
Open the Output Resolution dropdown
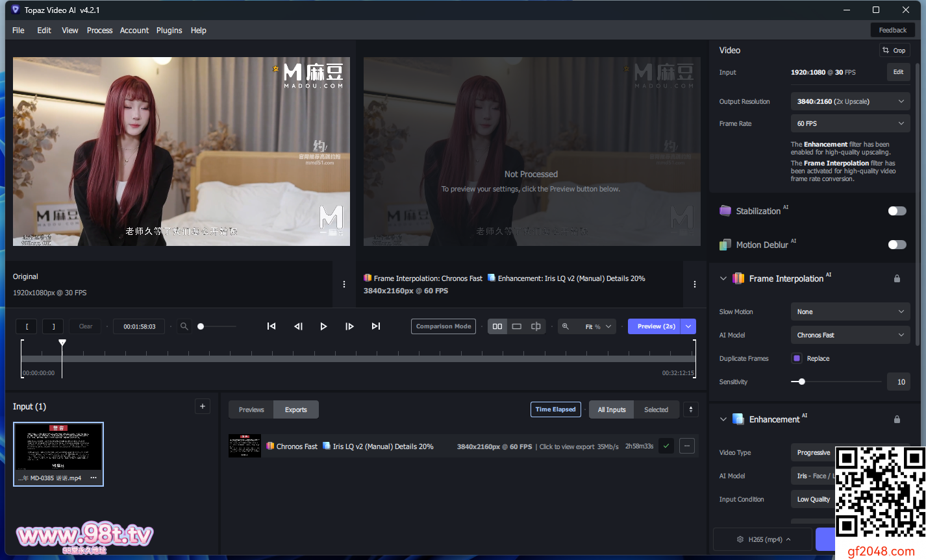pos(851,101)
